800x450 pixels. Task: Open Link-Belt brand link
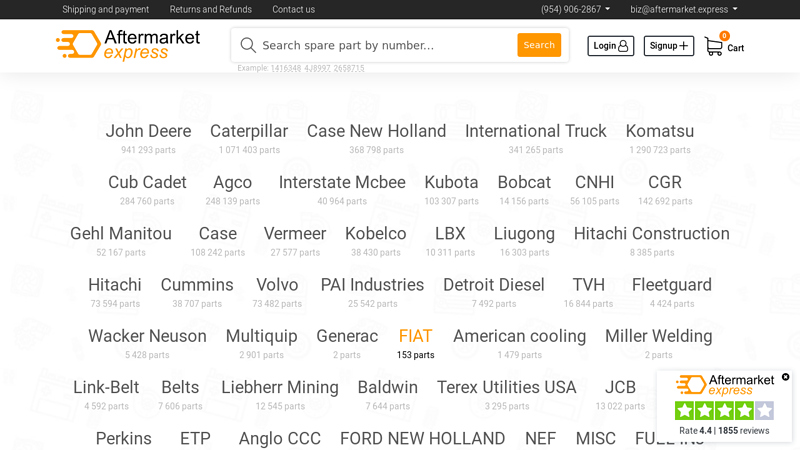pos(106,387)
